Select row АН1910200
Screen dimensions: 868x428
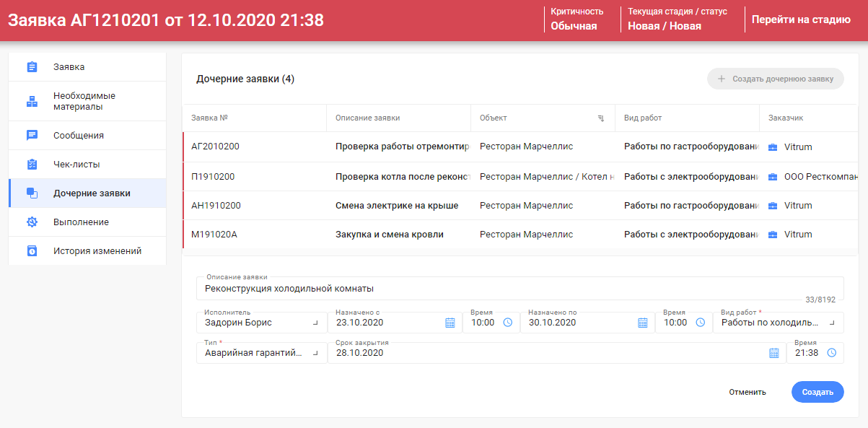click(520, 206)
